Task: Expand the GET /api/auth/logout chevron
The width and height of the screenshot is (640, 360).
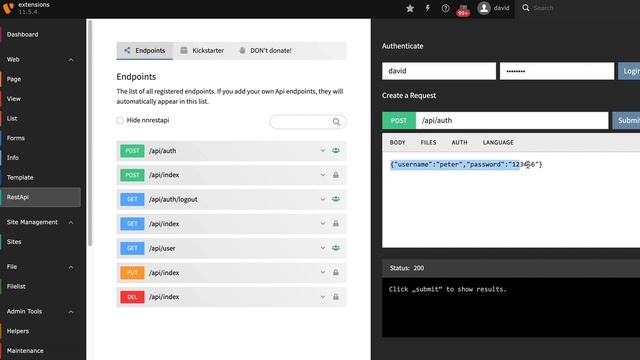Action: pyautogui.click(x=323, y=199)
